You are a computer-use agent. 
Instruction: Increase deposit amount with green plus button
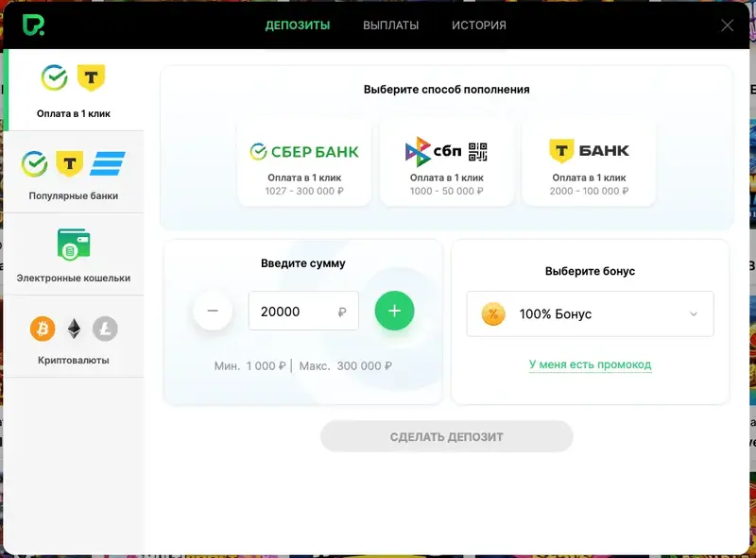pos(394,311)
